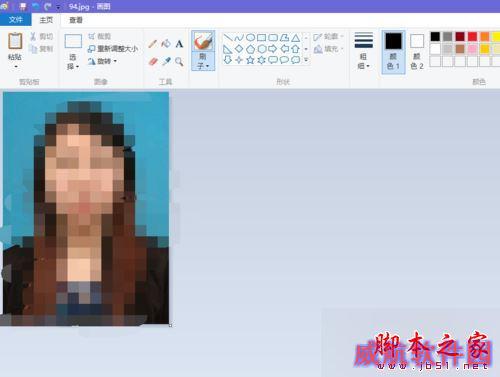Choose the five-point star shape

coord(250,60)
